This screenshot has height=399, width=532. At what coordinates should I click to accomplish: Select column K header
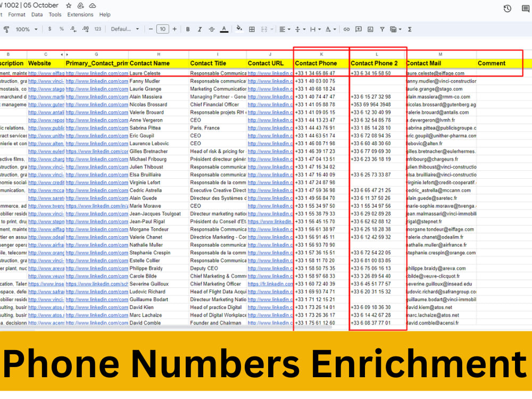click(x=321, y=54)
